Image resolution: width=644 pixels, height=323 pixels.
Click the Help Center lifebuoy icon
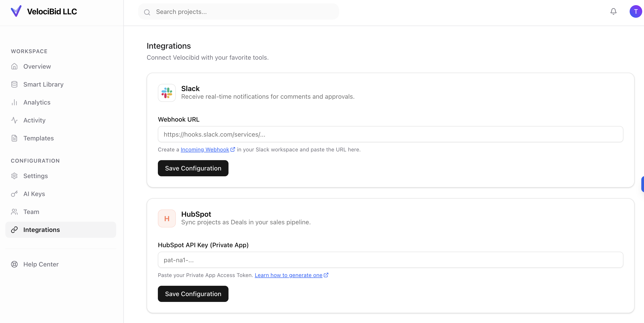(x=15, y=264)
